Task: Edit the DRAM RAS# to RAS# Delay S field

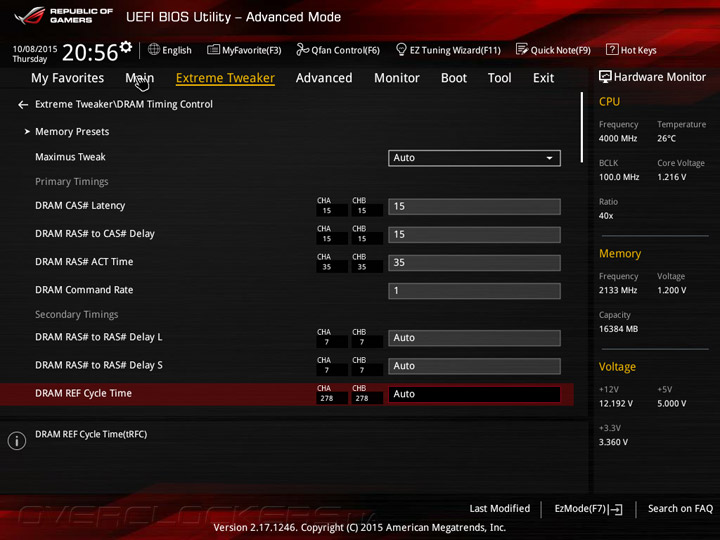Action: 474,366
